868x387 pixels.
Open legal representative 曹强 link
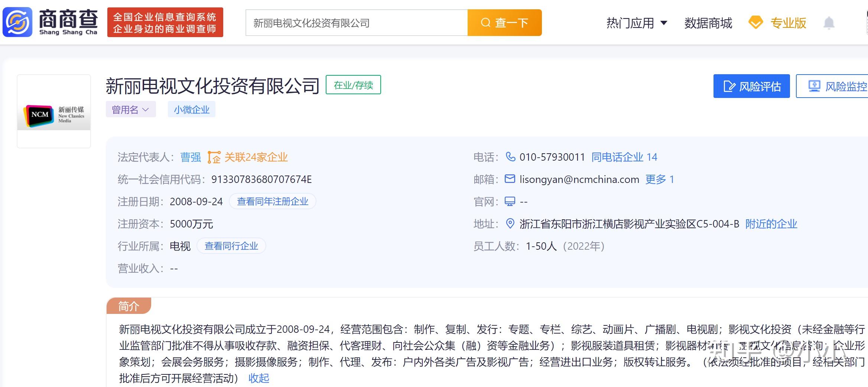pos(191,157)
